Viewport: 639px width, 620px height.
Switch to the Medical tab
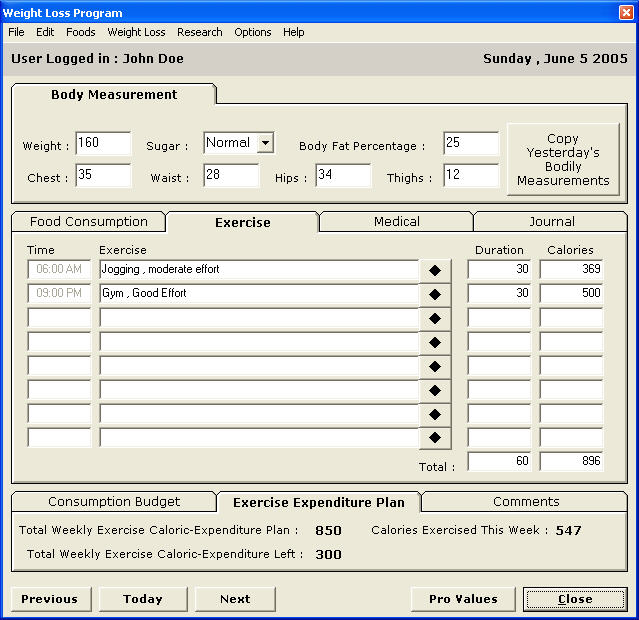point(397,222)
